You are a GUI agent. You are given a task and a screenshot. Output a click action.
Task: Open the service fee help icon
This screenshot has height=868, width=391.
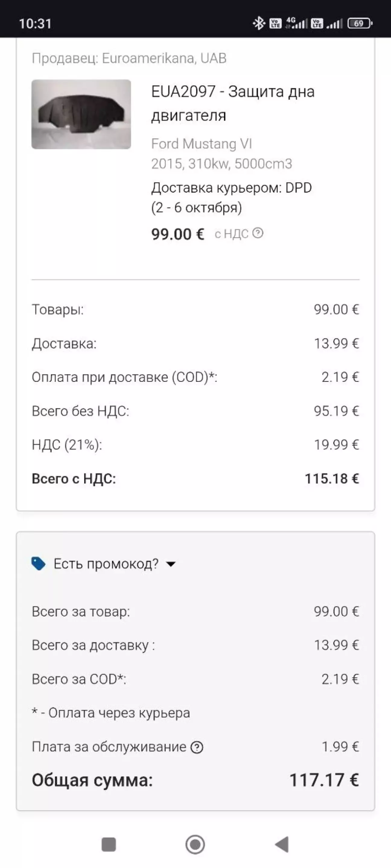point(197,747)
